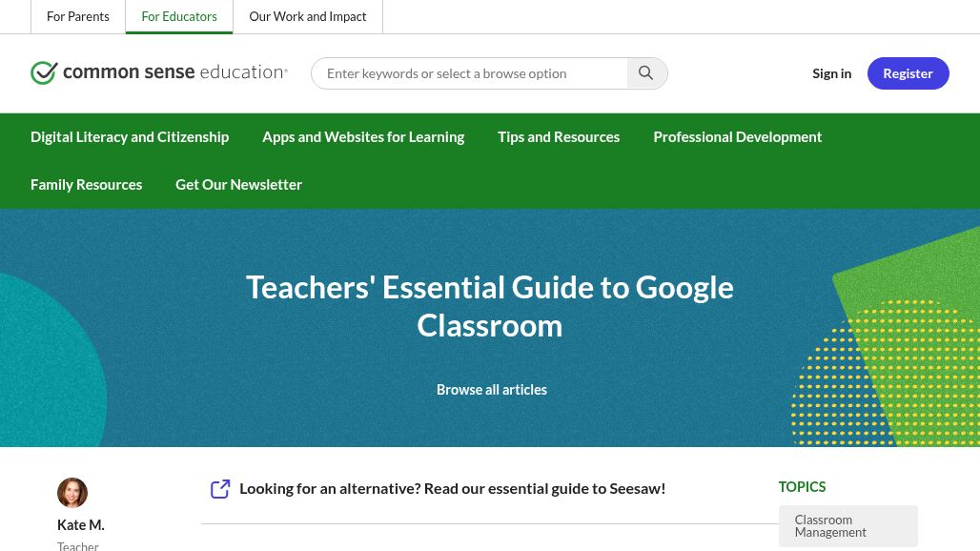Click the external link icon beside Seesaw guide
The image size is (980, 551).
coord(220,488)
